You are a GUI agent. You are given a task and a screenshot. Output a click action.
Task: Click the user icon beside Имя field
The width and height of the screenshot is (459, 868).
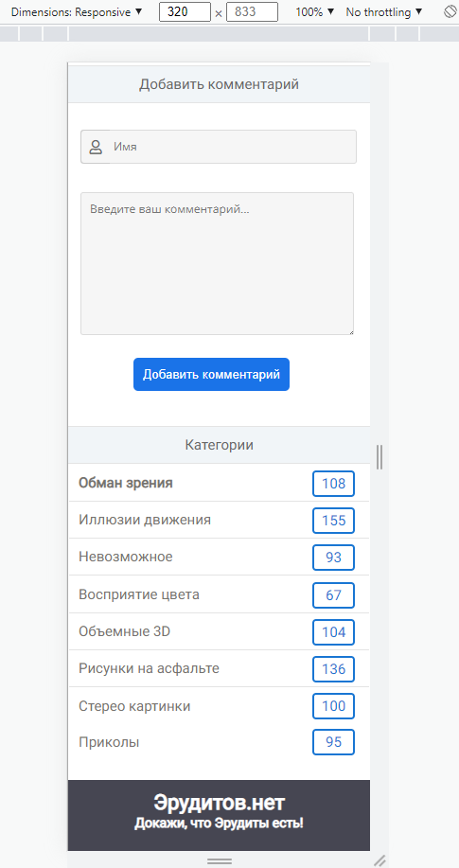tap(96, 147)
